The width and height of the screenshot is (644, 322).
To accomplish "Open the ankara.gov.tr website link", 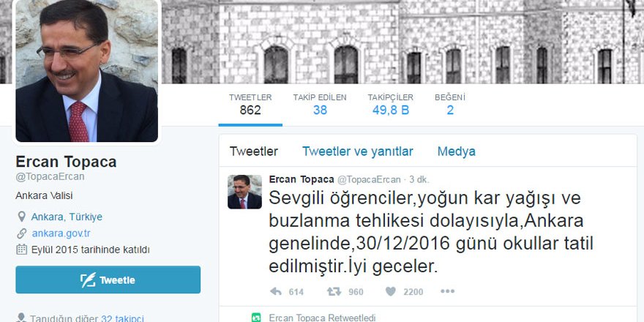I will pos(61,233).
